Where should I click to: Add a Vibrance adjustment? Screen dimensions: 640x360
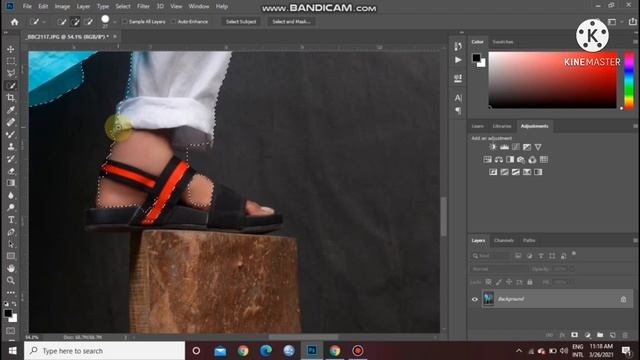point(538,147)
